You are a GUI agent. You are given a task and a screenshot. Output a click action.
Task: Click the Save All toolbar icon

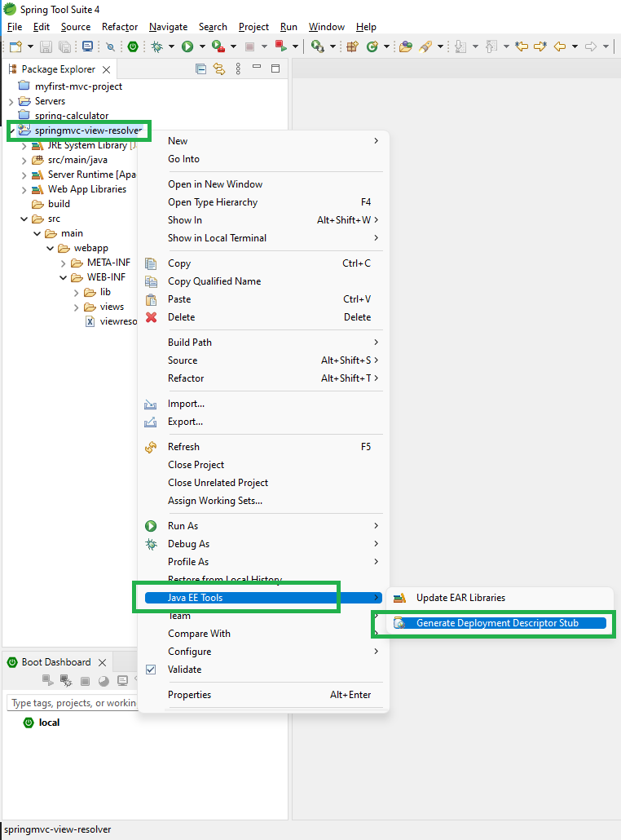(x=64, y=46)
